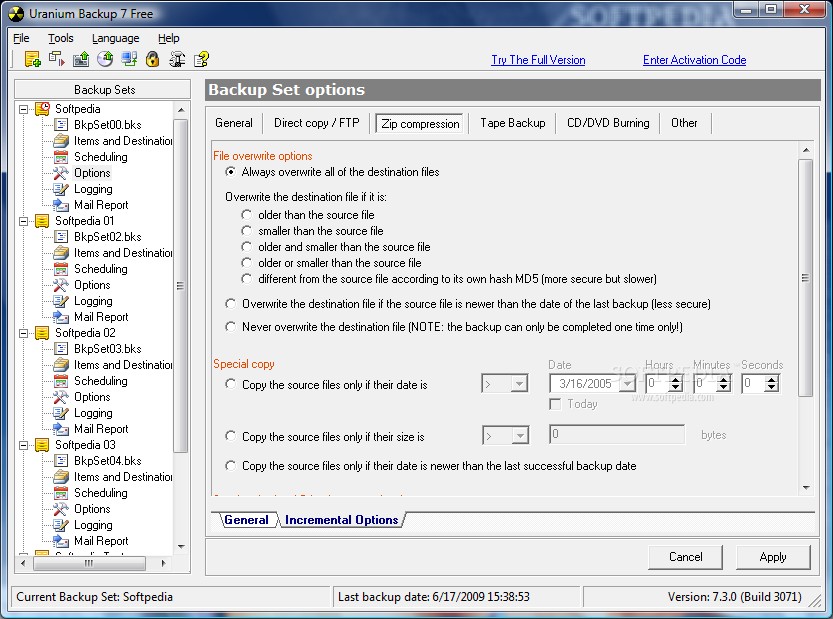This screenshot has height=619, width=833.
Task: Click the Apply button
Action: point(773,557)
